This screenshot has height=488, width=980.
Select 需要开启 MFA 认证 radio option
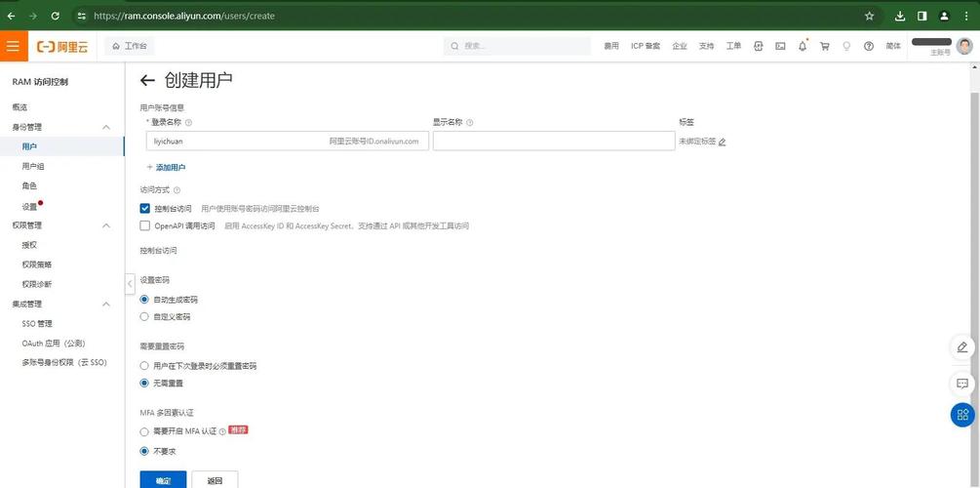pyautogui.click(x=145, y=431)
